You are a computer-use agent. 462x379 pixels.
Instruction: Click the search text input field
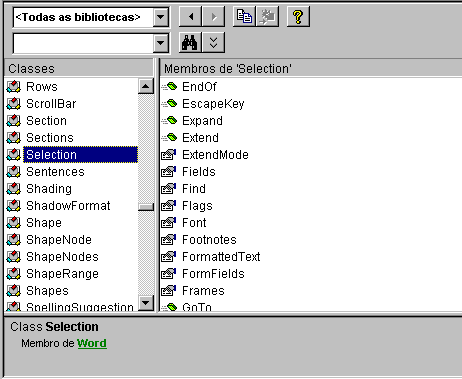pyautogui.click(x=83, y=43)
